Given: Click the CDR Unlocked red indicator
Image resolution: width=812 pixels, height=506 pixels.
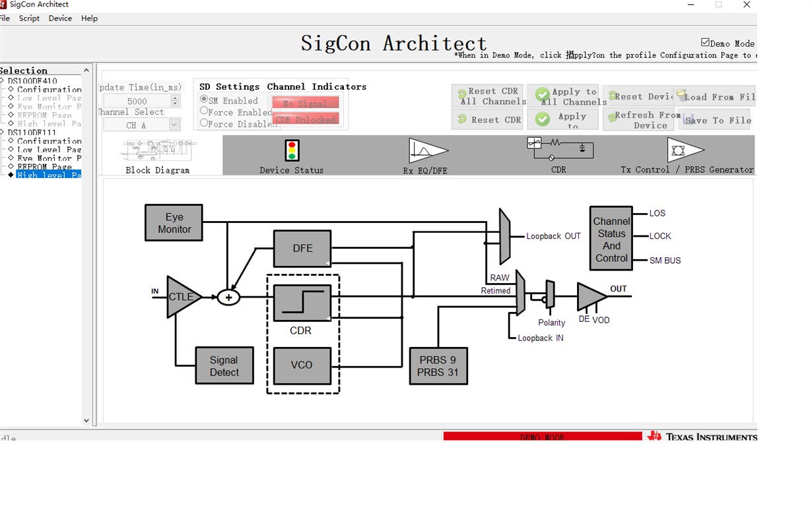Looking at the screenshot, I should pyautogui.click(x=306, y=119).
